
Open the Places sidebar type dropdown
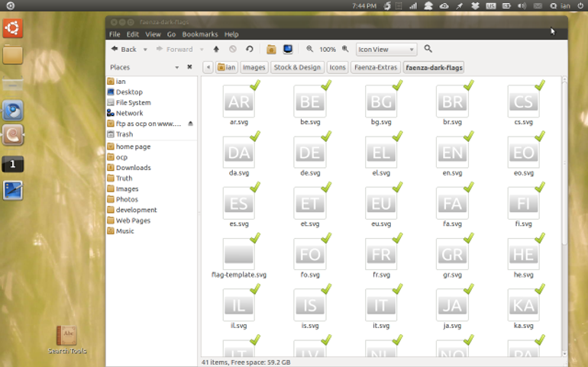176,67
